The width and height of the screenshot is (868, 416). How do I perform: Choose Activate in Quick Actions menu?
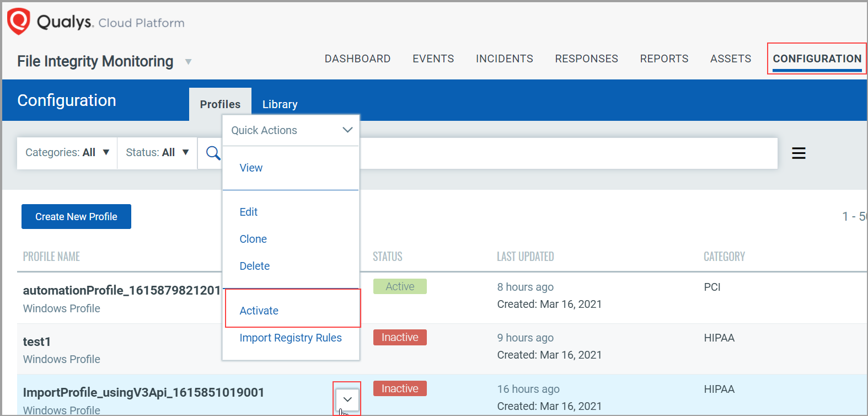point(259,311)
